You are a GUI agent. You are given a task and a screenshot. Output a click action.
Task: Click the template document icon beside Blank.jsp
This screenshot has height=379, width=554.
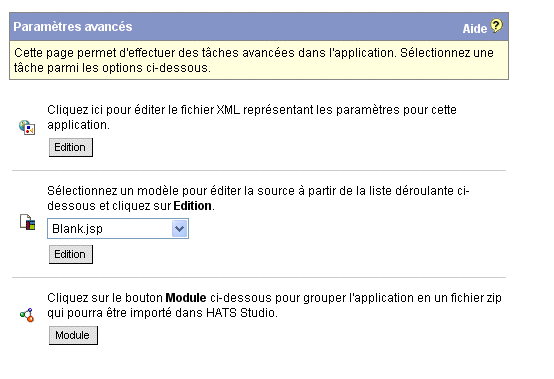click(27, 222)
